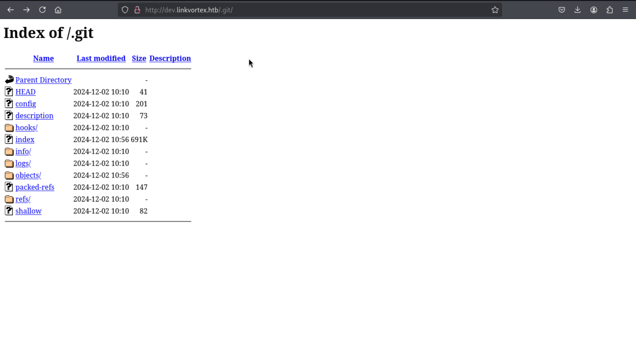This screenshot has height=364, width=636.
Task: Sort listing by Name column
Action: click(43, 58)
